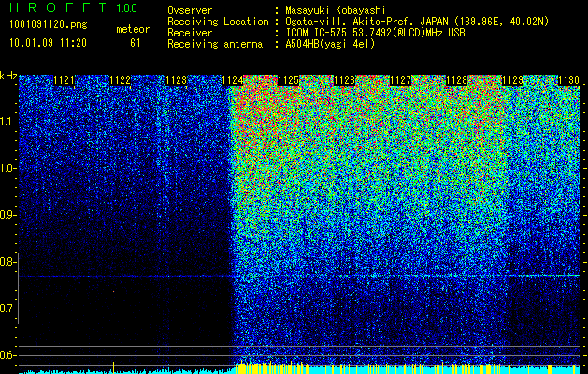Click the meteor count value 61
Image resolution: width=588 pixels, height=374 pixels.
click(x=135, y=43)
